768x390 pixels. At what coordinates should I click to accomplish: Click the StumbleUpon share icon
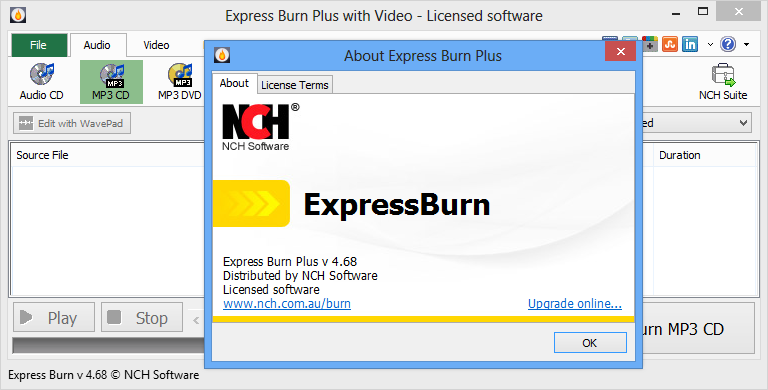pyautogui.click(x=670, y=44)
